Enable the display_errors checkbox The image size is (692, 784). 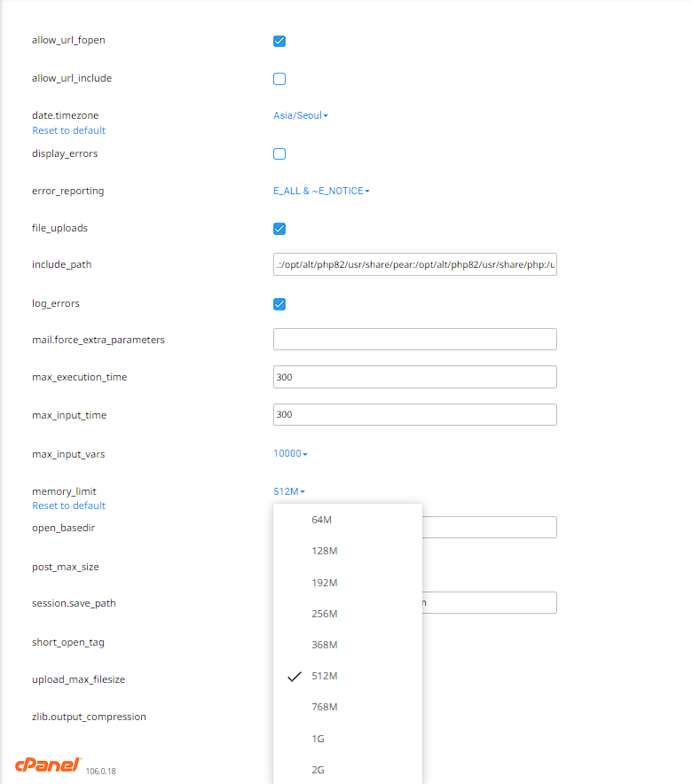(x=279, y=154)
